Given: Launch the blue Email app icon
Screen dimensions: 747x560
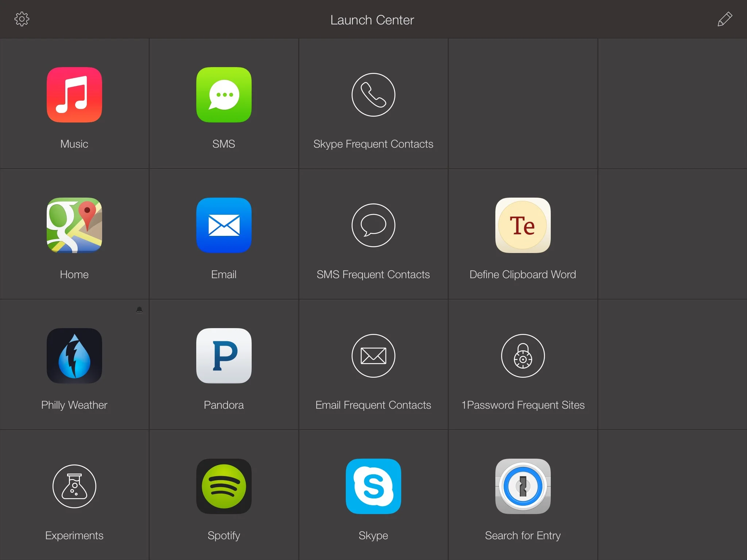Looking at the screenshot, I should pos(224,225).
